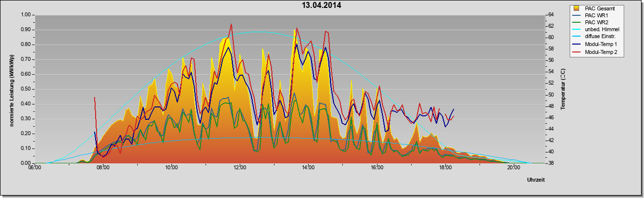
Task: Click the 16:00 time axis label
Action: tap(376, 168)
